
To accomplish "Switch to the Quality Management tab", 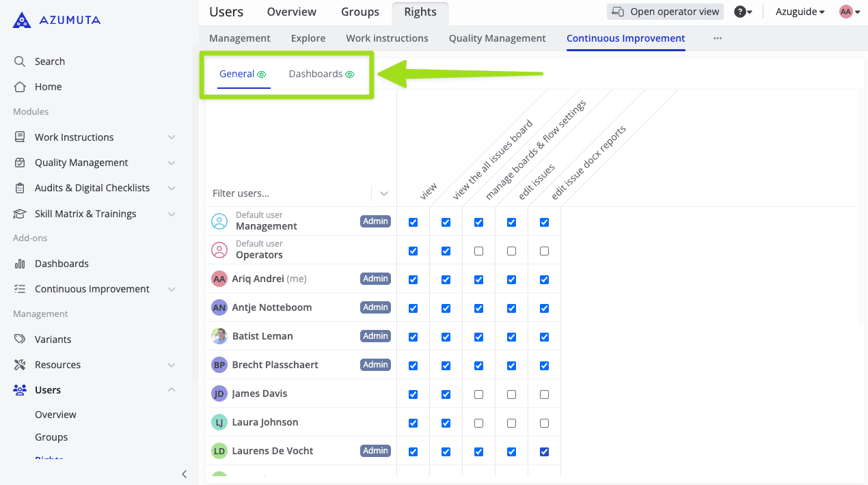I will coord(497,38).
